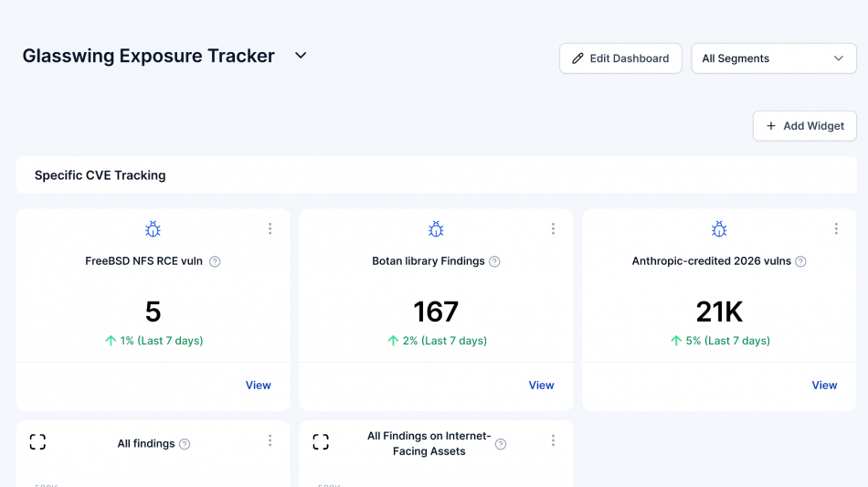The height and width of the screenshot is (487, 868).
Task: Click the bug icon on Botan library Findings
Action: coord(436,229)
